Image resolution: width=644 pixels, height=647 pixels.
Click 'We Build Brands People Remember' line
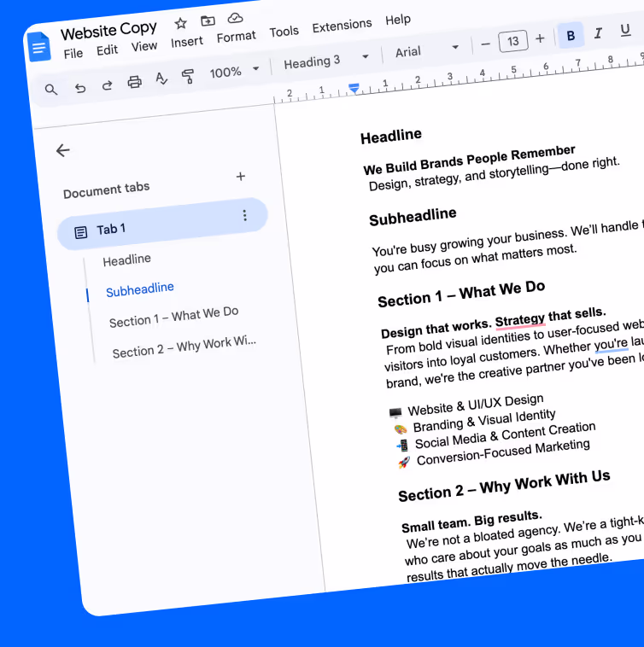point(470,160)
